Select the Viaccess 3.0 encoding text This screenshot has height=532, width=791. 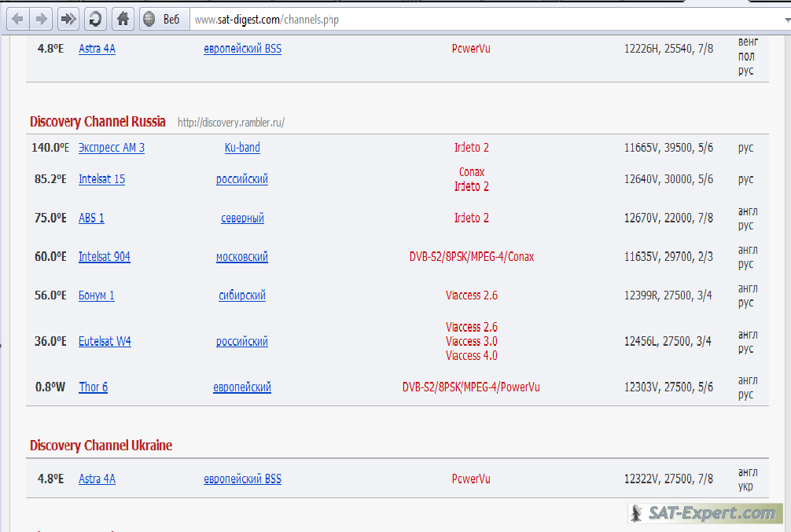pyautogui.click(x=471, y=341)
